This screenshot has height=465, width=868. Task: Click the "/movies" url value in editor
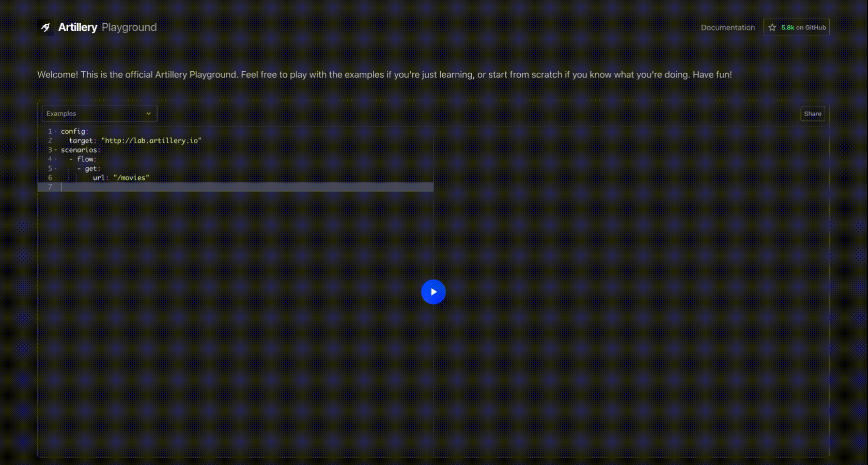[x=131, y=178]
